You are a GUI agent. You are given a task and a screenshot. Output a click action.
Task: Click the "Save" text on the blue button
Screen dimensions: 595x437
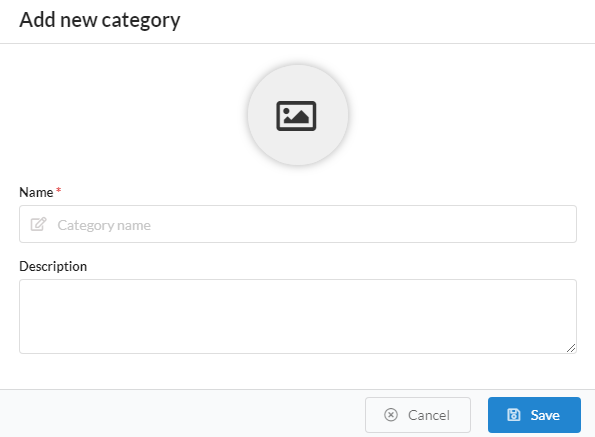(545, 415)
